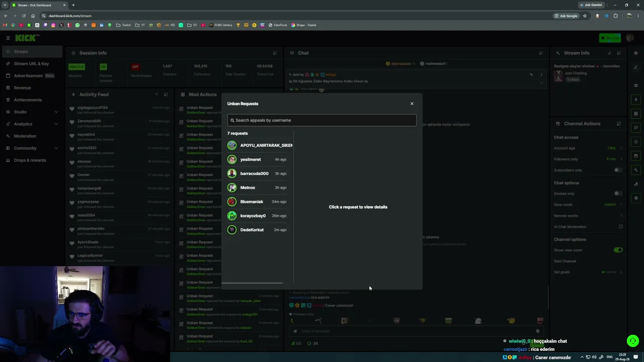644x362 pixels.
Task: Click Raid Channel option
Action: (565, 261)
